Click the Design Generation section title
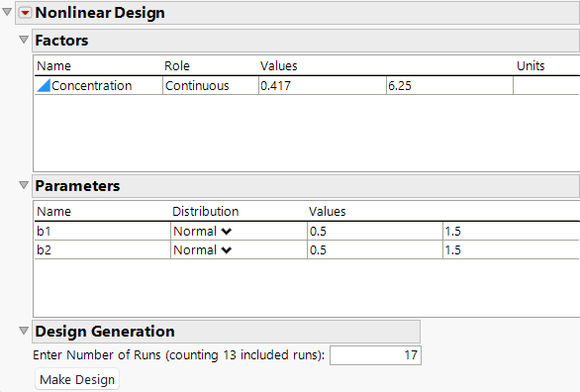The image size is (580, 392). 105,332
